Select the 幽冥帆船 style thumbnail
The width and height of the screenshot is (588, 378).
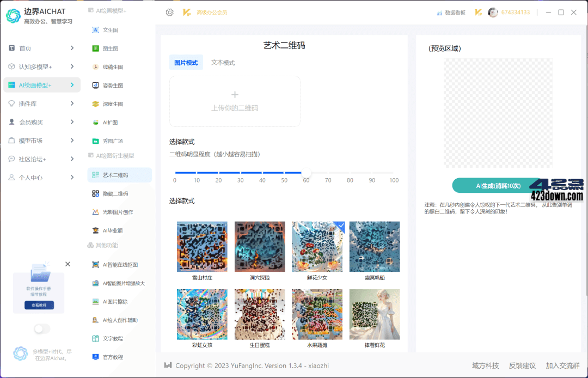coord(375,246)
